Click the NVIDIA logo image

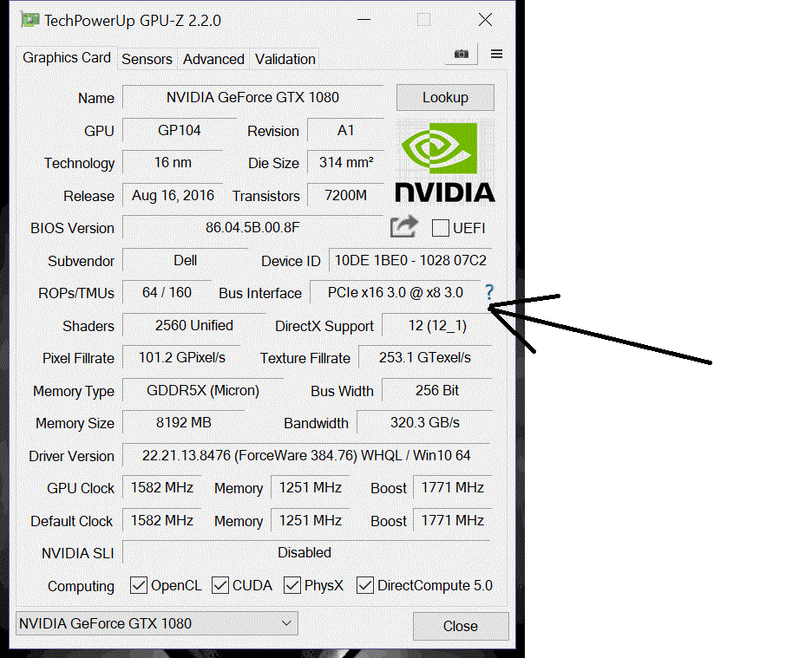point(445,161)
